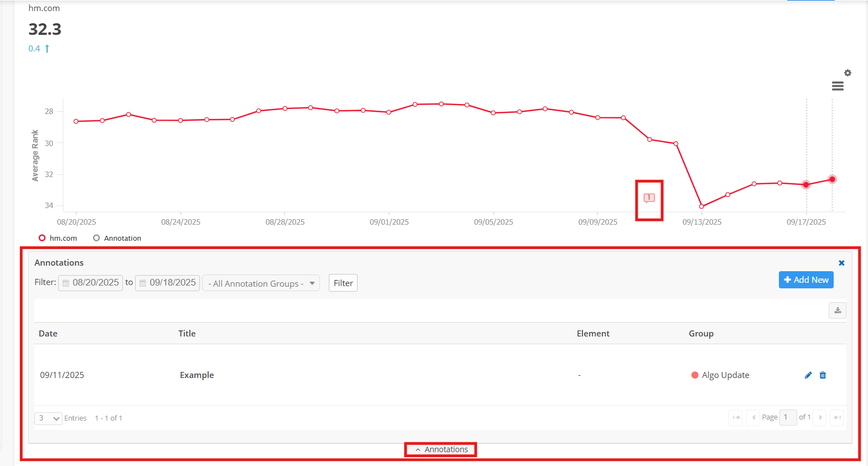This screenshot has width=868, height=466.
Task: Apply the annotation Filter button
Action: pyautogui.click(x=343, y=283)
